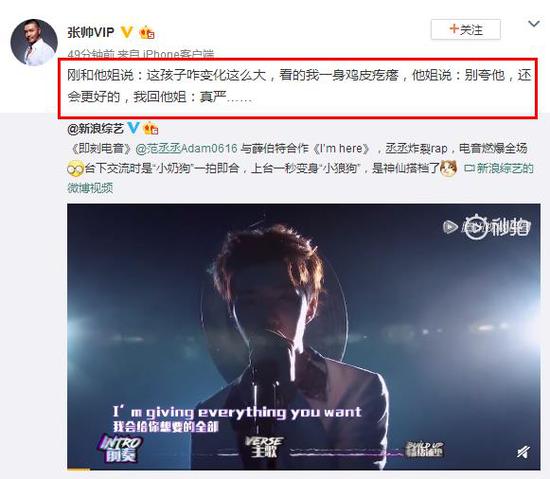The image size is (550, 479).
Task: Follow the user with the +关注 button
Action: 466,29
